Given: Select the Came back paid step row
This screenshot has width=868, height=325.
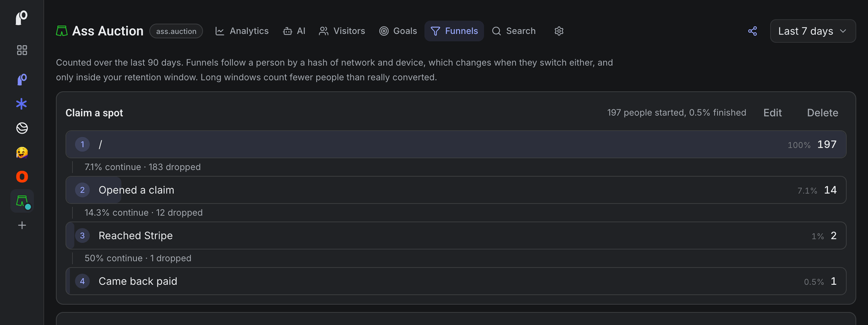Looking at the screenshot, I should pos(456,281).
